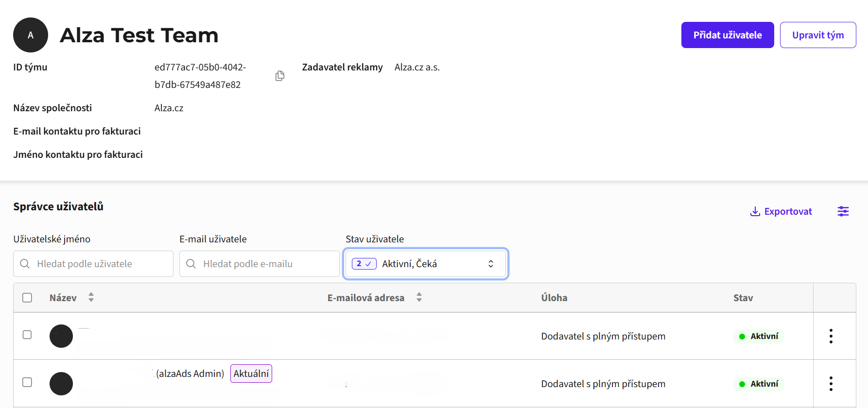Click Upravit tým button

pos(818,35)
